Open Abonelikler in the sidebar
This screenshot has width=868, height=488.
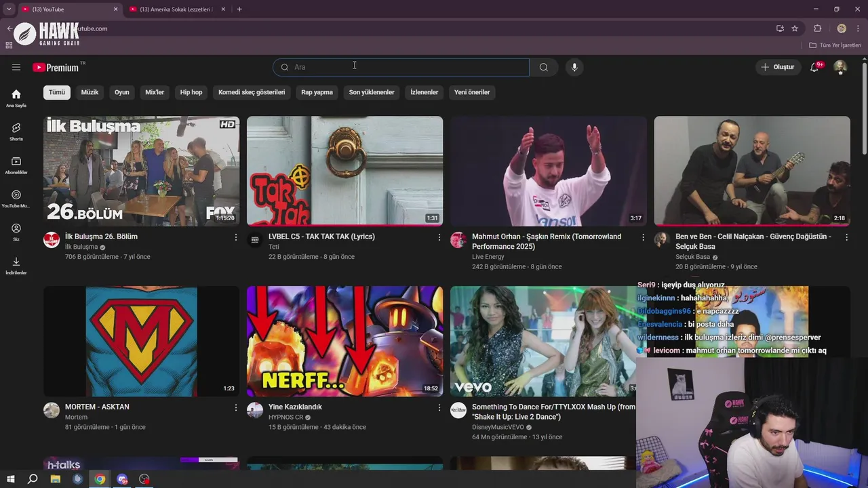point(16,165)
